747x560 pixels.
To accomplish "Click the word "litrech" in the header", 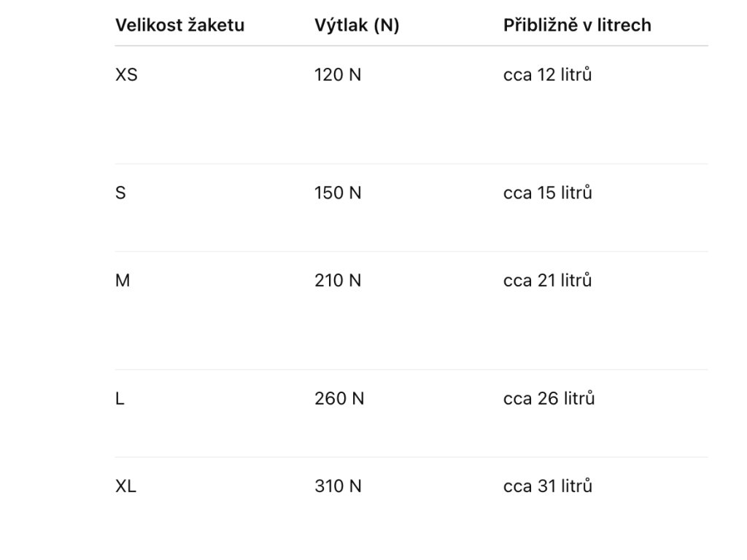I will [625, 26].
